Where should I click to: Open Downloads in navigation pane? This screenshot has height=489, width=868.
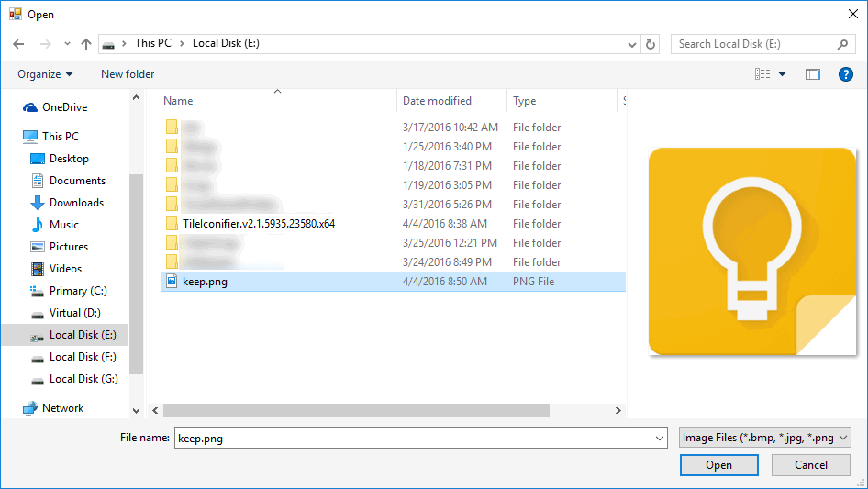click(76, 203)
